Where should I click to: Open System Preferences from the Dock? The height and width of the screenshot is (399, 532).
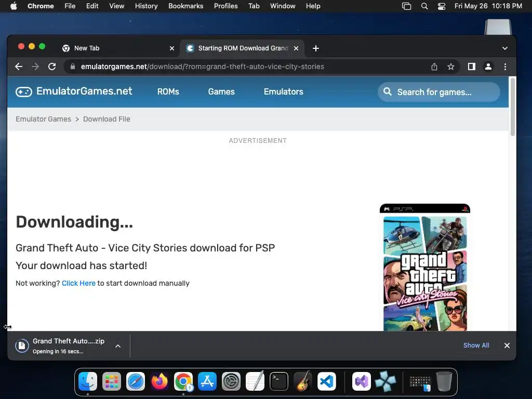[231, 381]
